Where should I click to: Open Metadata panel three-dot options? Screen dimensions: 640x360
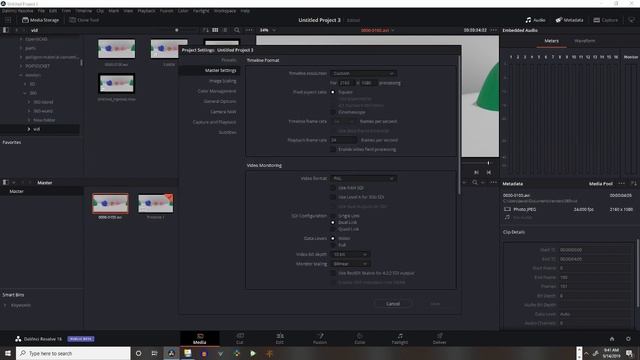click(x=621, y=184)
